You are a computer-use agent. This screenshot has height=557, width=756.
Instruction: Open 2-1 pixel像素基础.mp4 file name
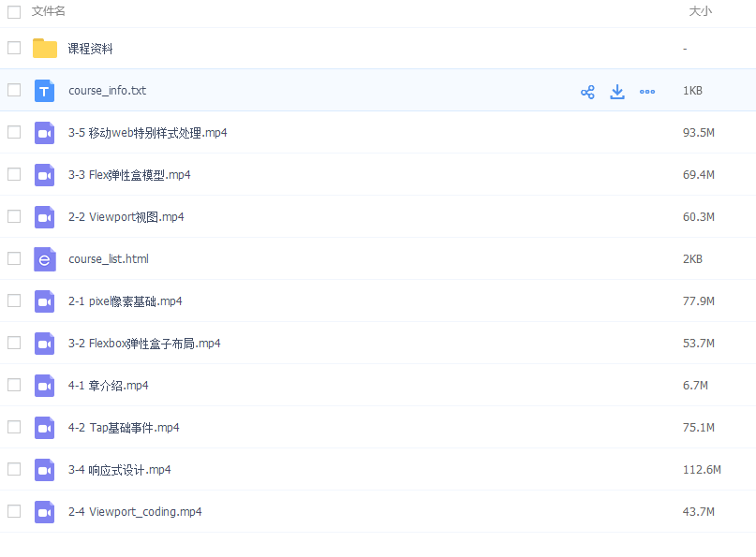click(x=126, y=301)
